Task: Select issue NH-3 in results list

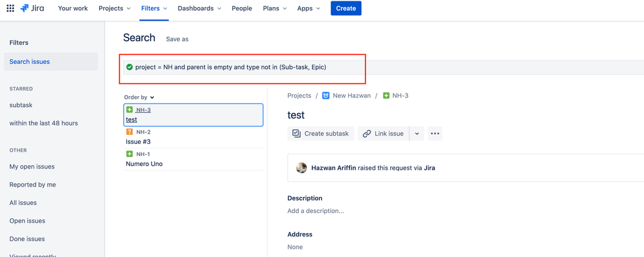Action: pos(193,115)
